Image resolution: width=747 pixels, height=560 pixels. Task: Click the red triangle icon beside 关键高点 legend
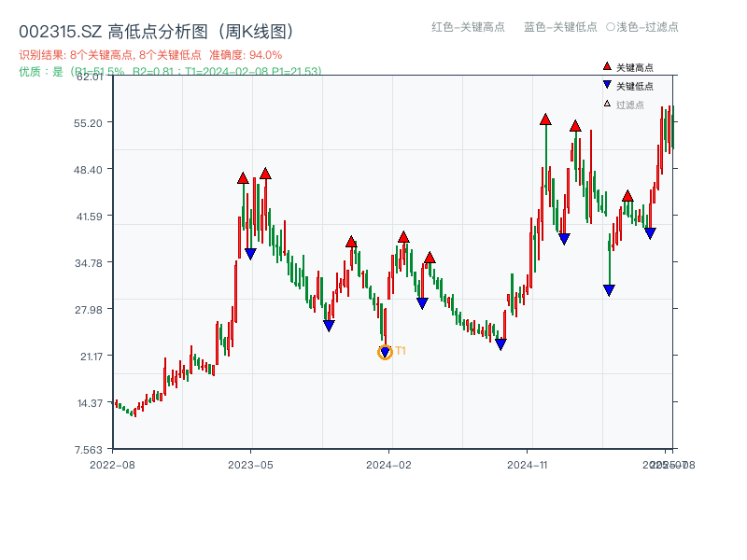(606, 66)
